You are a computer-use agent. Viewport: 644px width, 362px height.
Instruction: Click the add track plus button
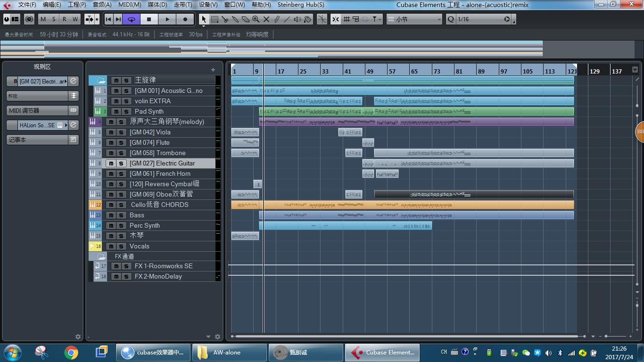click(213, 70)
